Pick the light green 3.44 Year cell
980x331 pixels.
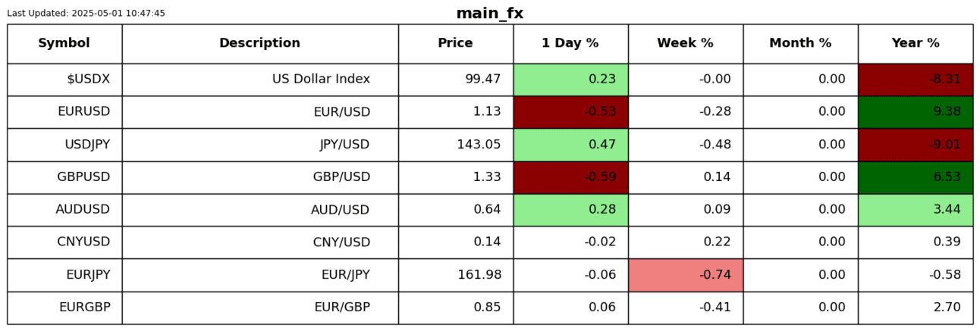[x=915, y=209]
